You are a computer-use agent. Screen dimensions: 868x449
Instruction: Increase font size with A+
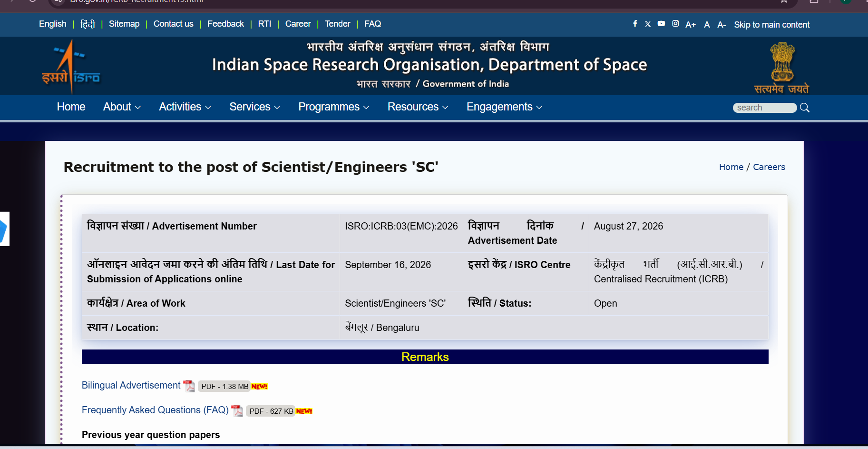[x=691, y=25]
